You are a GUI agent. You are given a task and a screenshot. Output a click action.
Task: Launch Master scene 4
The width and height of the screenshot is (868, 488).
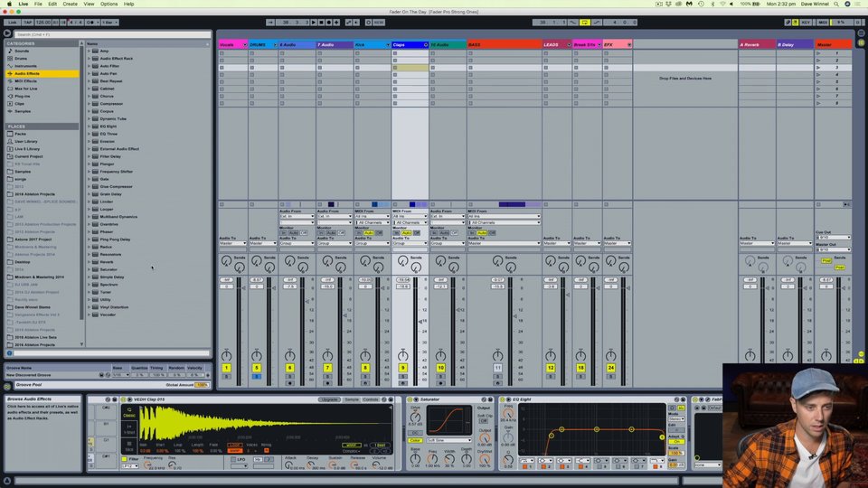(x=819, y=75)
